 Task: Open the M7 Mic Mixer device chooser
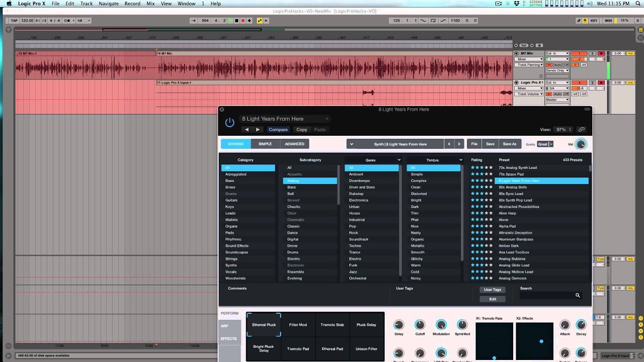coord(529,59)
